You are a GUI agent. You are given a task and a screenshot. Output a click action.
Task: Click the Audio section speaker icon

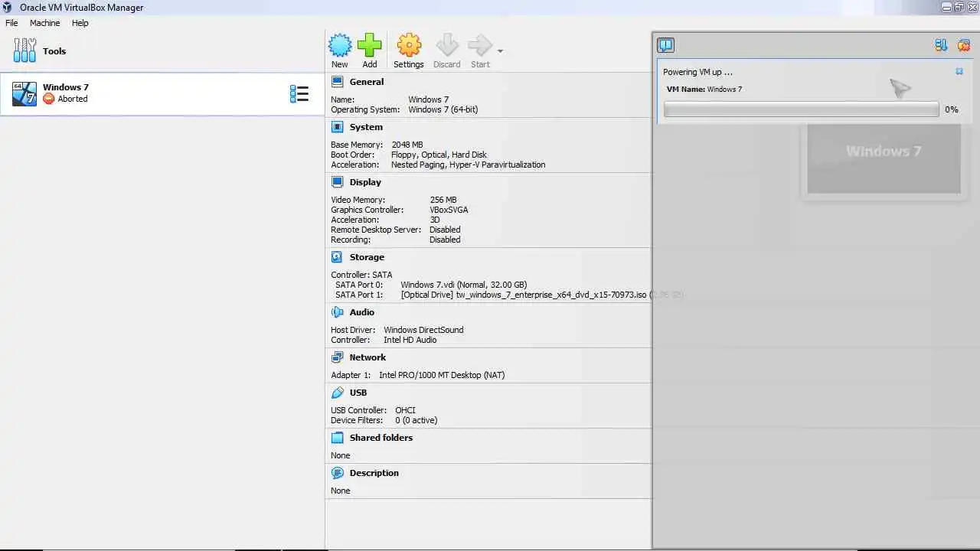pos(338,312)
